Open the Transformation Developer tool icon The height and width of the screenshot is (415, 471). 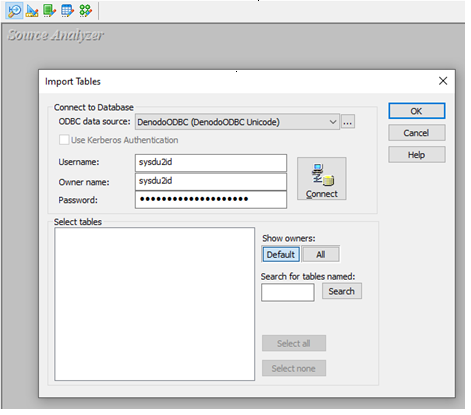(50, 11)
